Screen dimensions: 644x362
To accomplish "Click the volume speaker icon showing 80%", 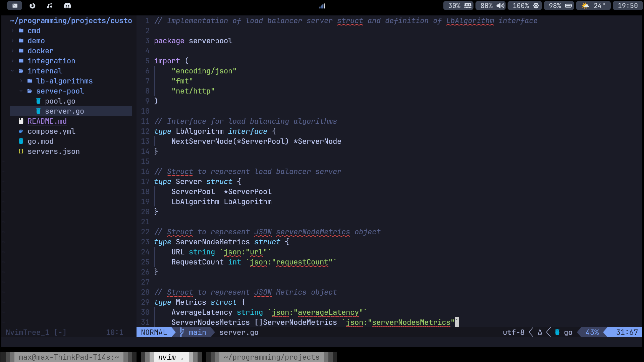I will point(500,6).
